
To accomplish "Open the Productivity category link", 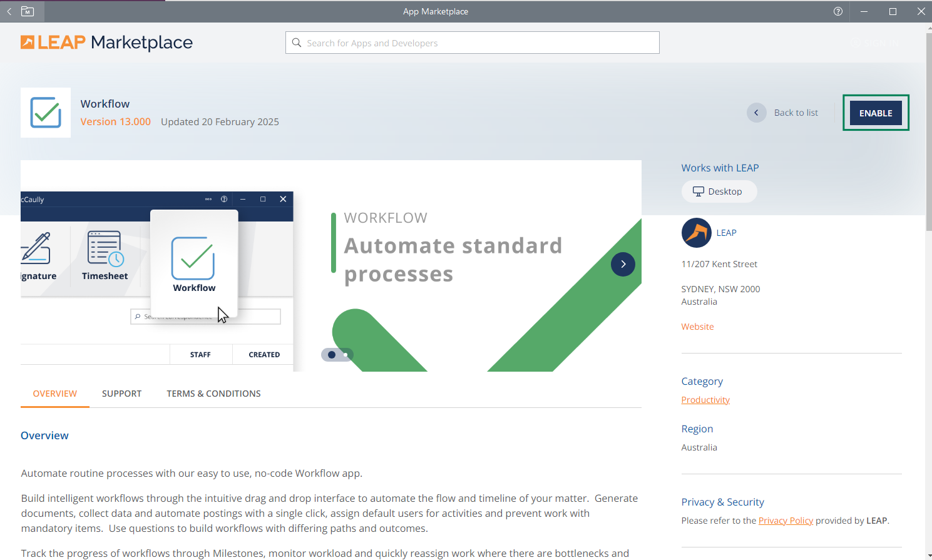I will coord(705,400).
